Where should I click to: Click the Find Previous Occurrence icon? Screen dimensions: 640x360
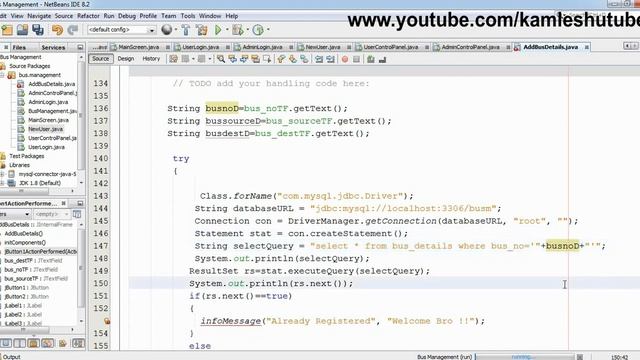pyautogui.click(x=232, y=59)
